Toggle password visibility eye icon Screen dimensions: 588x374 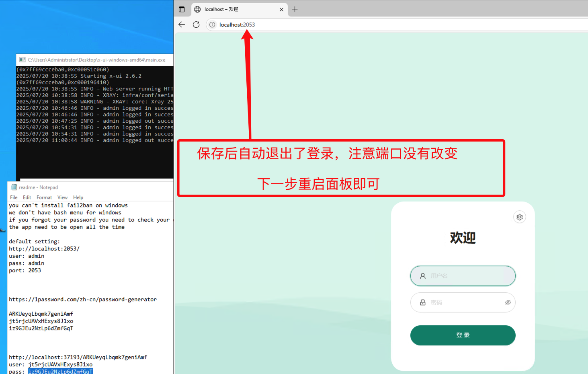(508, 302)
